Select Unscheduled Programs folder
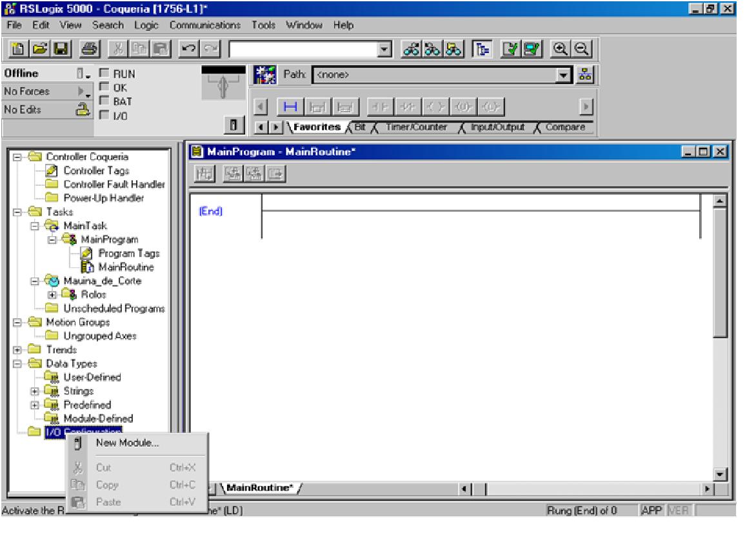 (x=114, y=308)
